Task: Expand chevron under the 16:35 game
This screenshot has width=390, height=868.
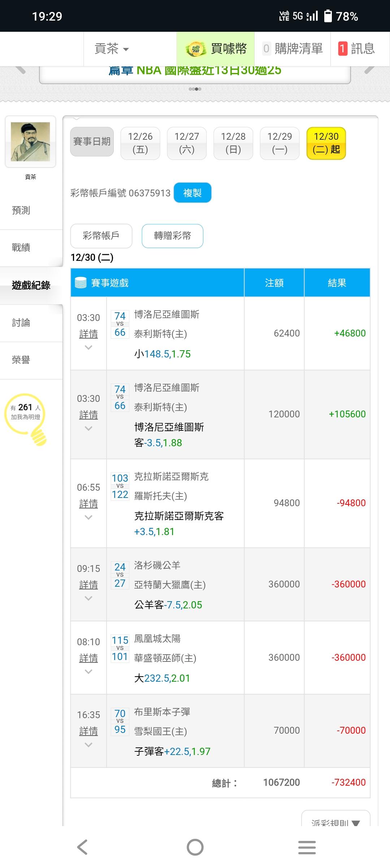Action: (88, 745)
